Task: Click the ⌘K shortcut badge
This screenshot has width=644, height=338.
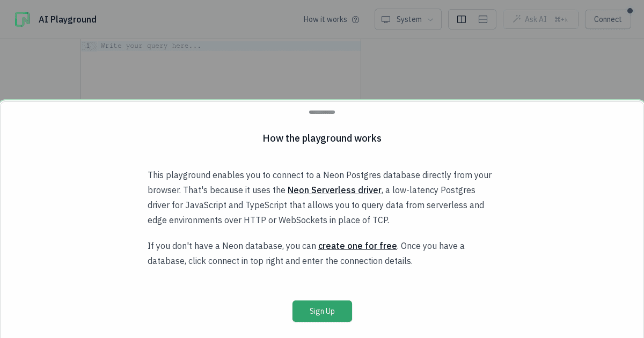Action: click(561, 19)
